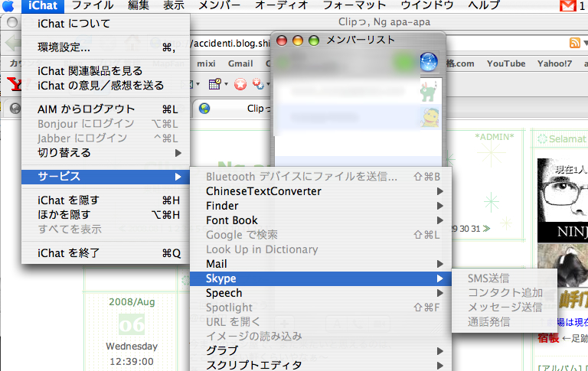Click the Selamat sidebar heading
The width and height of the screenshot is (588, 371).
click(567, 139)
